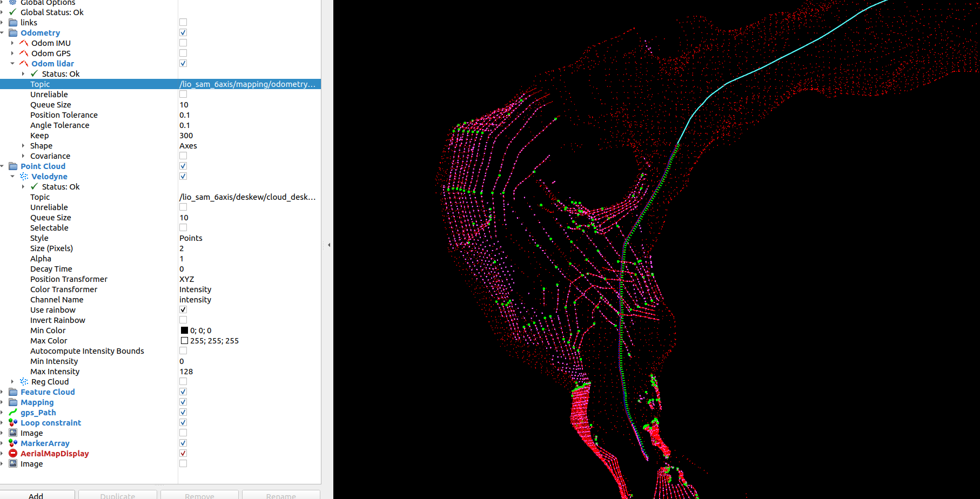Screen dimensions: 980x499
Task: Click the Remove display button
Action: pyautogui.click(x=199, y=495)
